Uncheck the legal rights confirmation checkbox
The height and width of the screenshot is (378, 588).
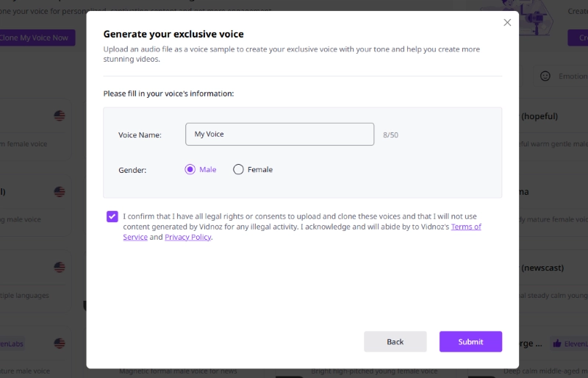[x=112, y=216]
